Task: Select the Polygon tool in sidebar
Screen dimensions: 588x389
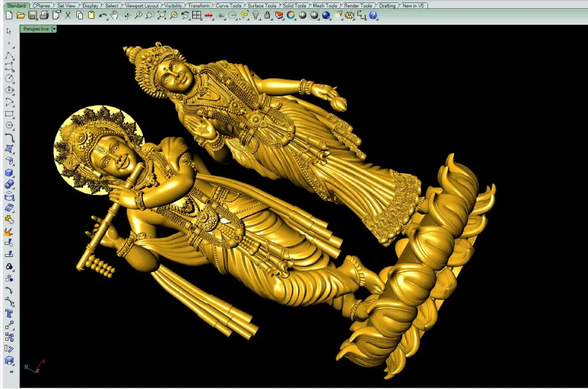Action: (x=9, y=125)
